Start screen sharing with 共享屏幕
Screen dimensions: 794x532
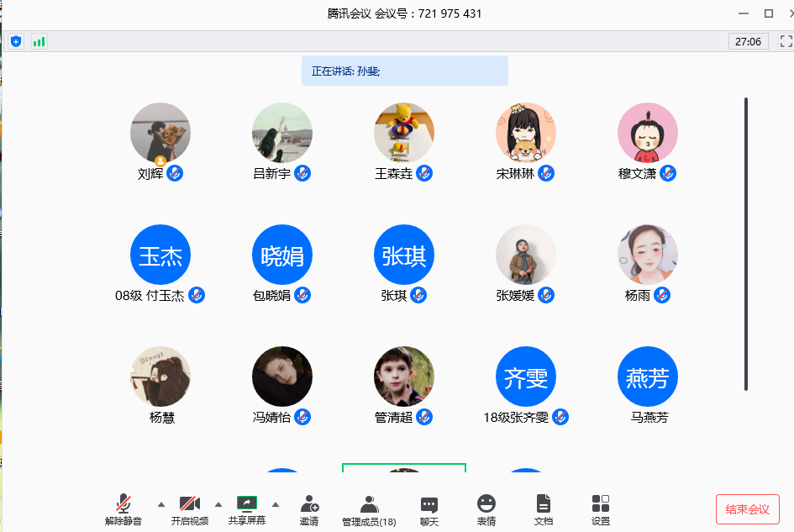[x=247, y=509]
